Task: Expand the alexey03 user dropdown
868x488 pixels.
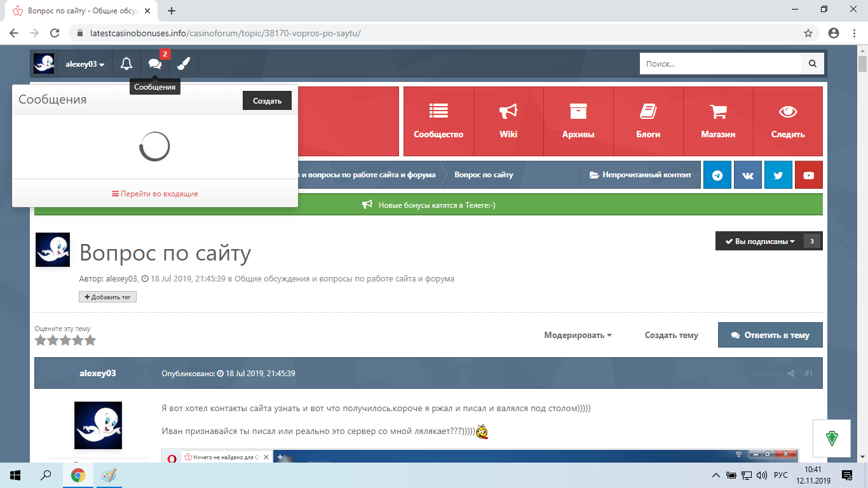Action: (85, 64)
